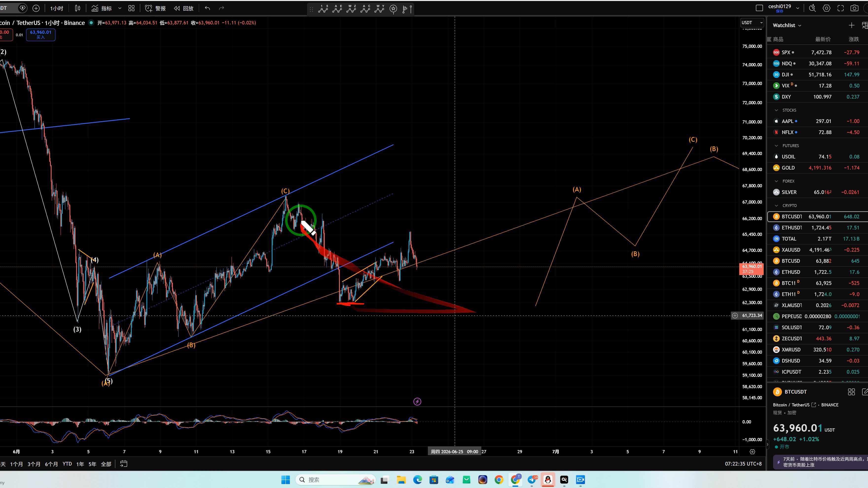Collapse the STOCKS section
868x488 pixels.
click(777, 110)
